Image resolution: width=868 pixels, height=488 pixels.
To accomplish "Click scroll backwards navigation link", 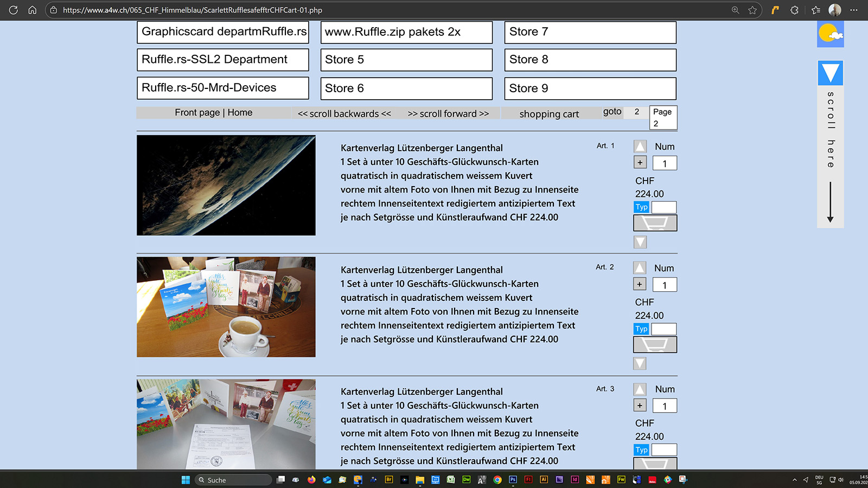I will (x=344, y=114).
